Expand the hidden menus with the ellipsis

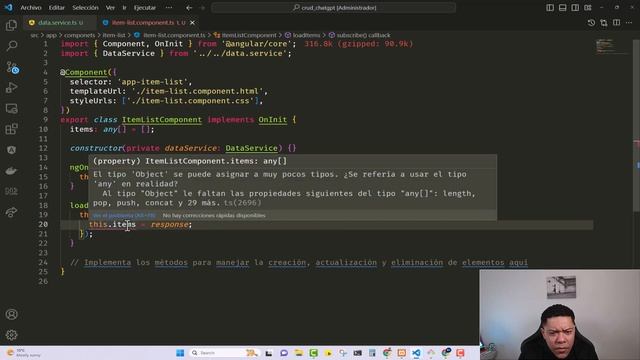[x=169, y=7]
